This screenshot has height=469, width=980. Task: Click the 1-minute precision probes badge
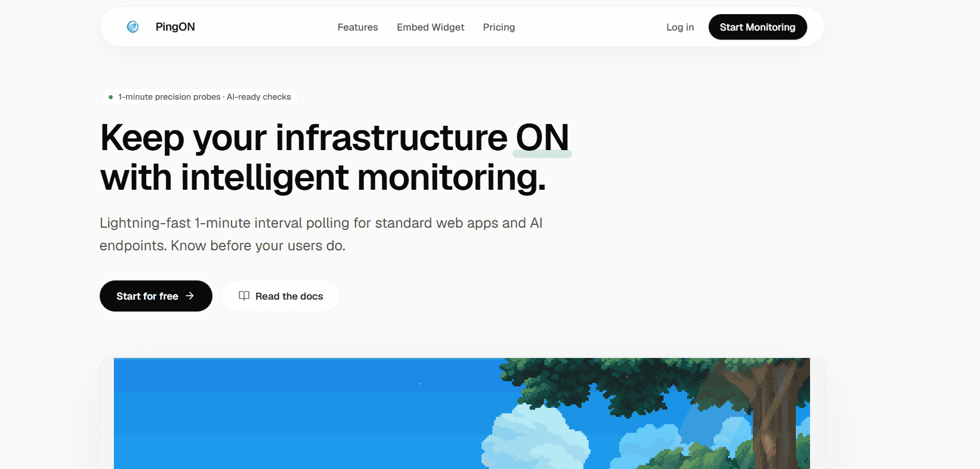point(200,97)
